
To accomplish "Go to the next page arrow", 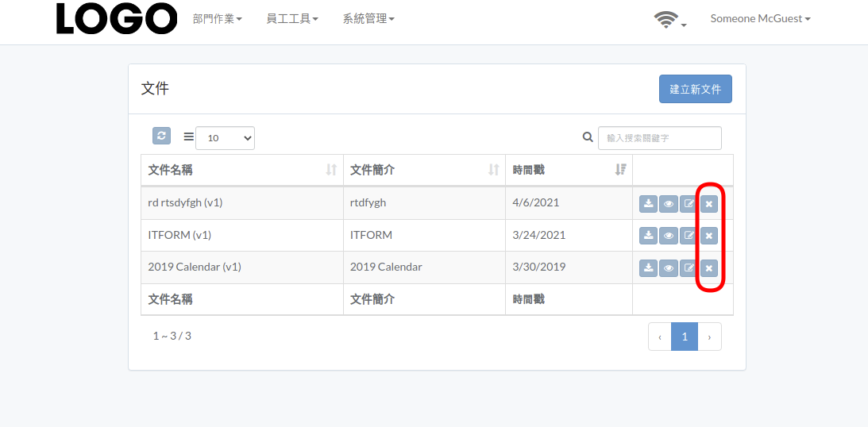I will pos(710,337).
